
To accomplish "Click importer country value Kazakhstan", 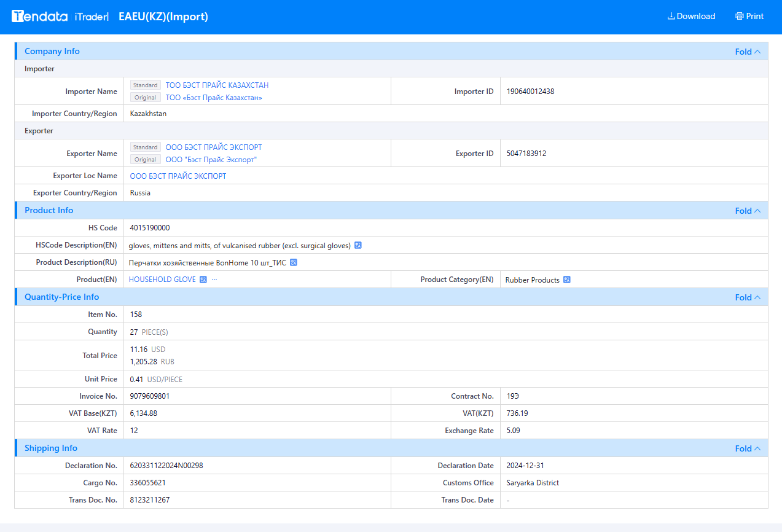I will (x=148, y=114).
